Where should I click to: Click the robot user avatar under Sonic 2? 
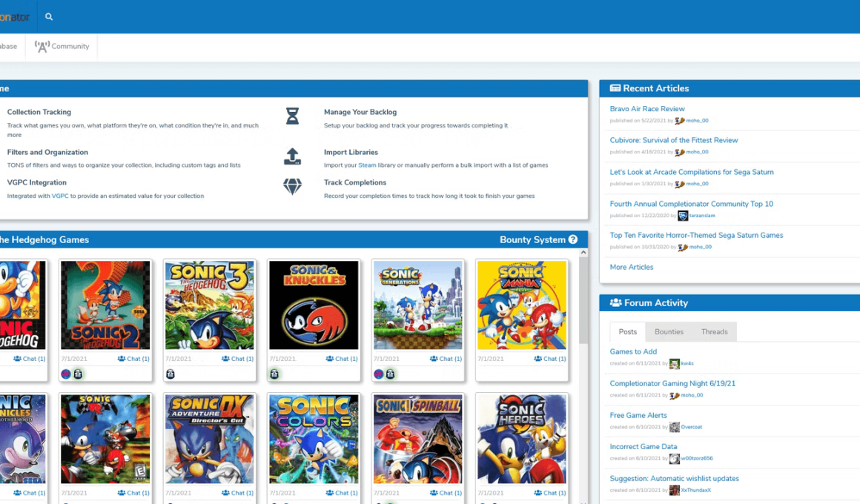(x=79, y=374)
